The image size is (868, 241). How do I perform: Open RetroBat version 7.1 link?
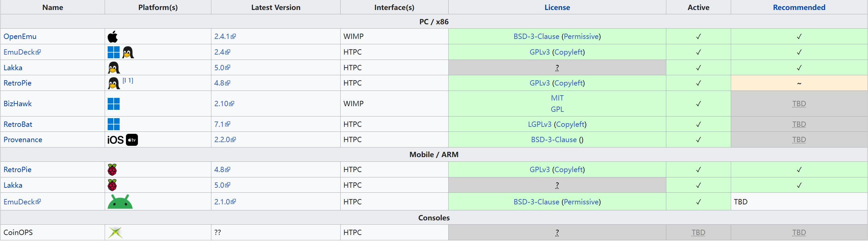click(x=222, y=124)
